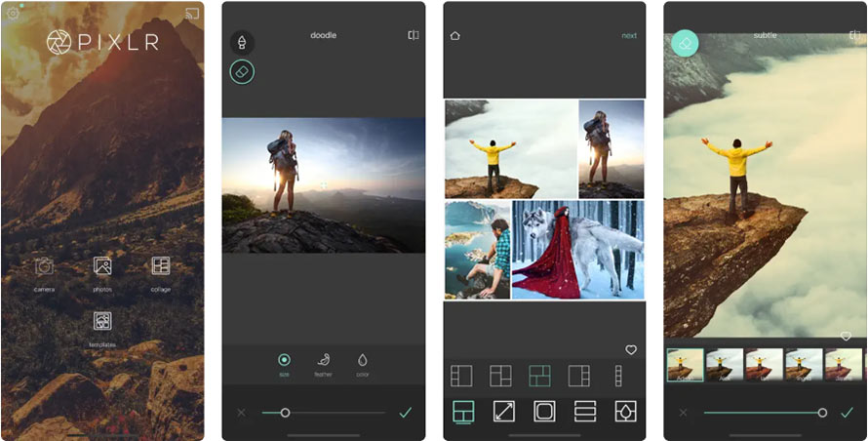Open the collage corner roundness tool
This screenshot has height=441, width=868.
point(544,412)
